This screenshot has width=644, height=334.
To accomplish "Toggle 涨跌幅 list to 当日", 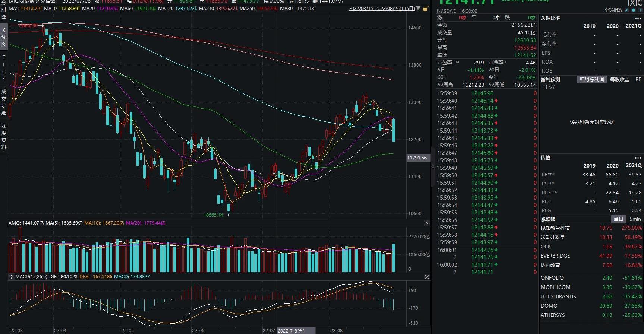I will tap(618, 219).
